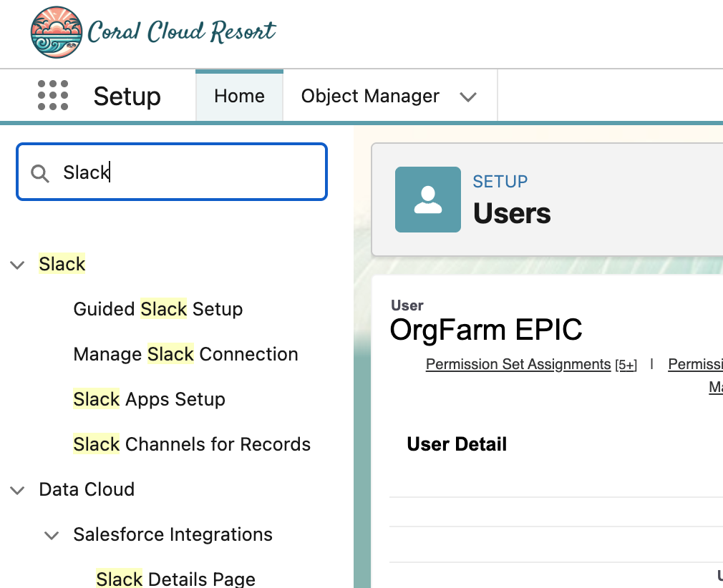The image size is (723, 588).
Task: Open the Object Manager dropdown arrow
Action: tap(468, 97)
